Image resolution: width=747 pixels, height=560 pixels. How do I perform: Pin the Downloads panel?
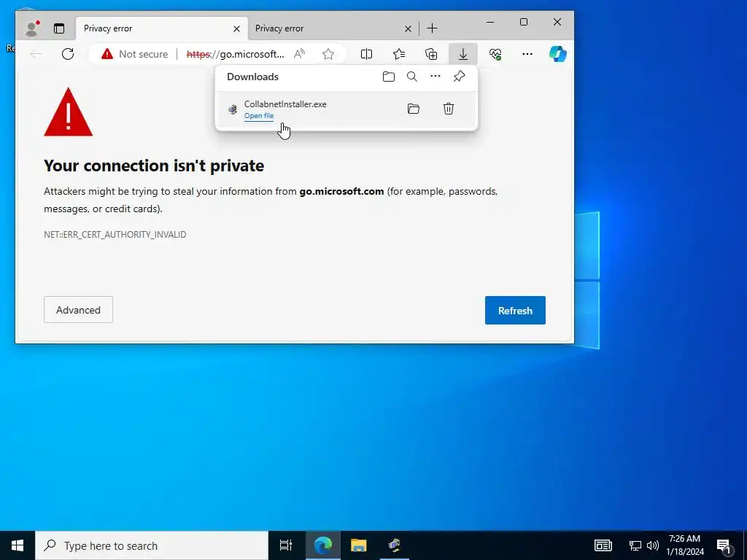point(460,76)
